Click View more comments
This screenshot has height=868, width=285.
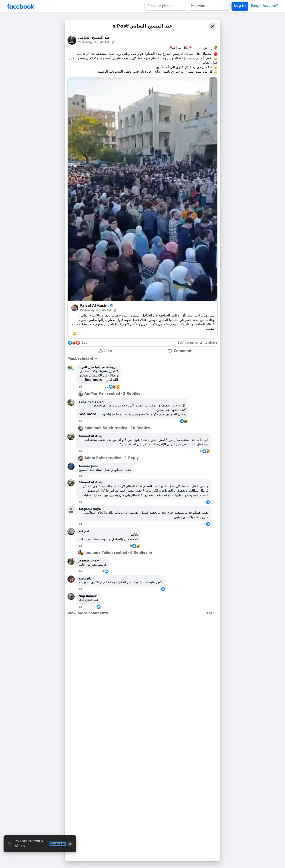[88, 613]
